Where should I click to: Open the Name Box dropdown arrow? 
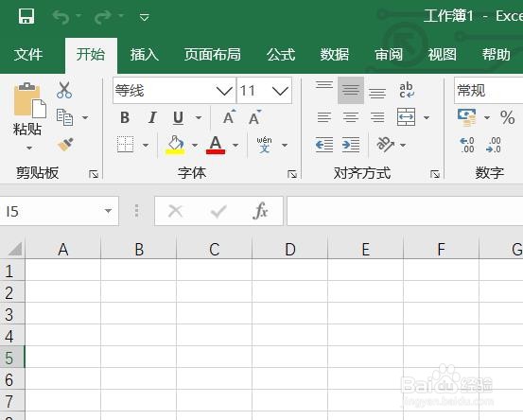(108, 211)
